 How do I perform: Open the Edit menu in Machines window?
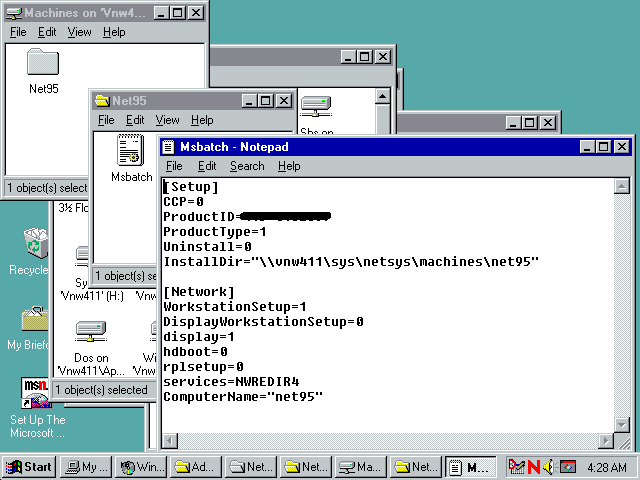point(47,32)
